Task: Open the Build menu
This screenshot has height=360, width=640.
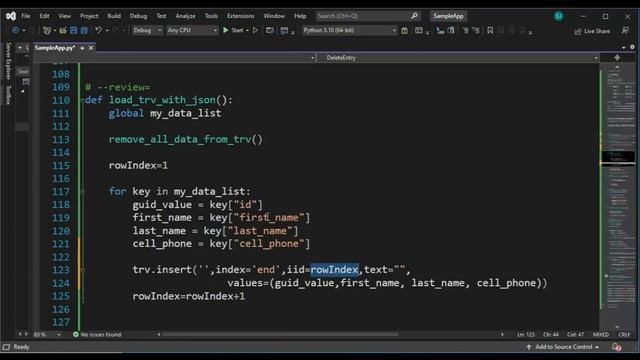Action: click(x=114, y=16)
